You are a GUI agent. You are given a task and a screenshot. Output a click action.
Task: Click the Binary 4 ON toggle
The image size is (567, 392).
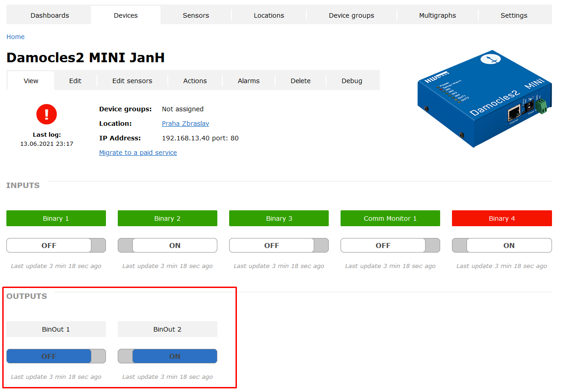(x=502, y=245)
